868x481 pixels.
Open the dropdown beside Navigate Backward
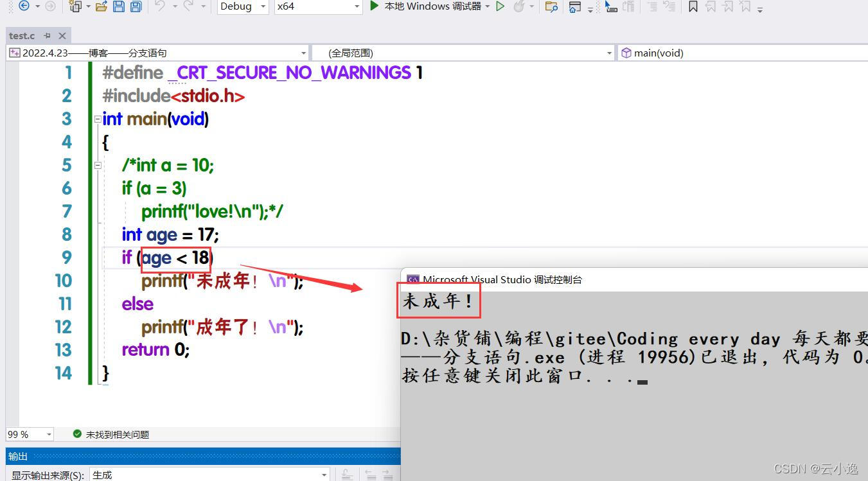37,6
